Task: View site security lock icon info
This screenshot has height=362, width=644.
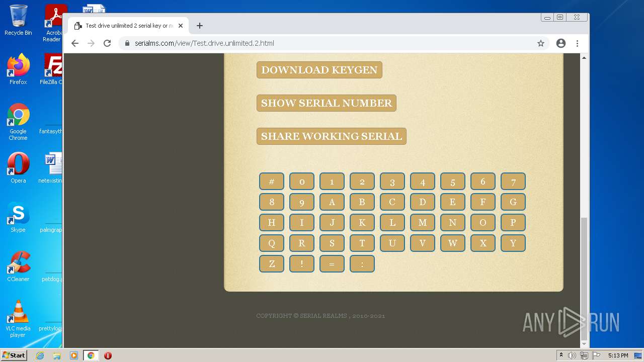Action: coord(127,43)
